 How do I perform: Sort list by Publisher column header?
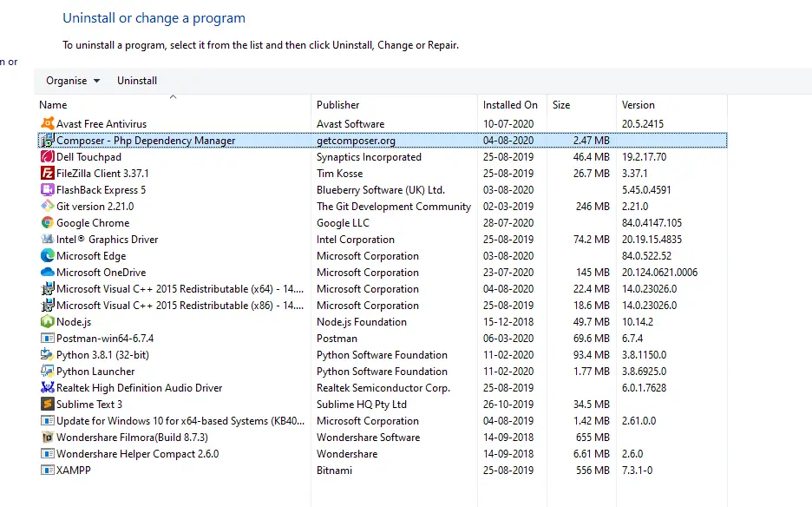[x=394, y=105]
